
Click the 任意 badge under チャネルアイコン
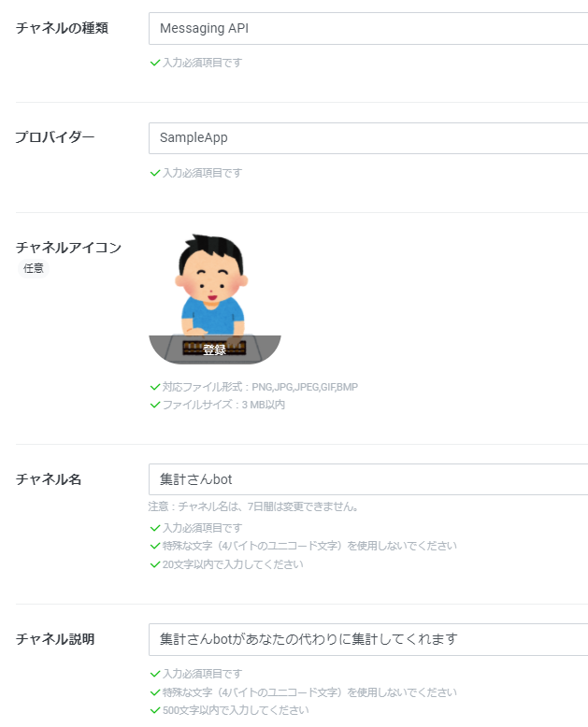point(34,268)
